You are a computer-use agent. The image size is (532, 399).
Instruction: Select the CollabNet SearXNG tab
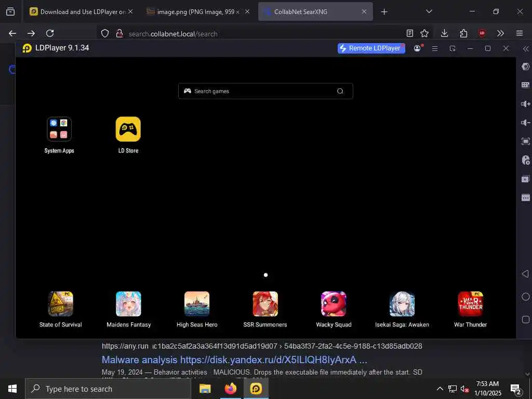click(315, 11)
